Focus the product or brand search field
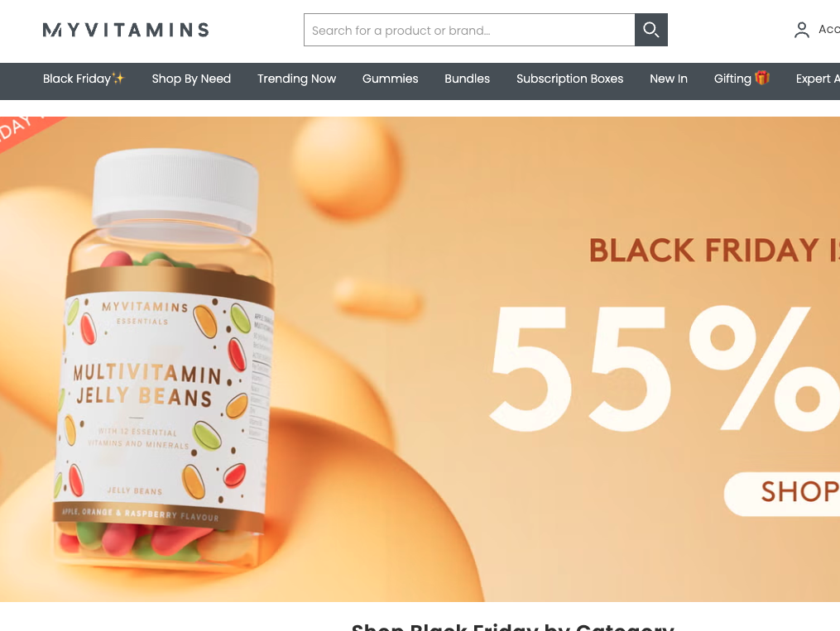Screen dimensions: 840x631 [469, 30]
